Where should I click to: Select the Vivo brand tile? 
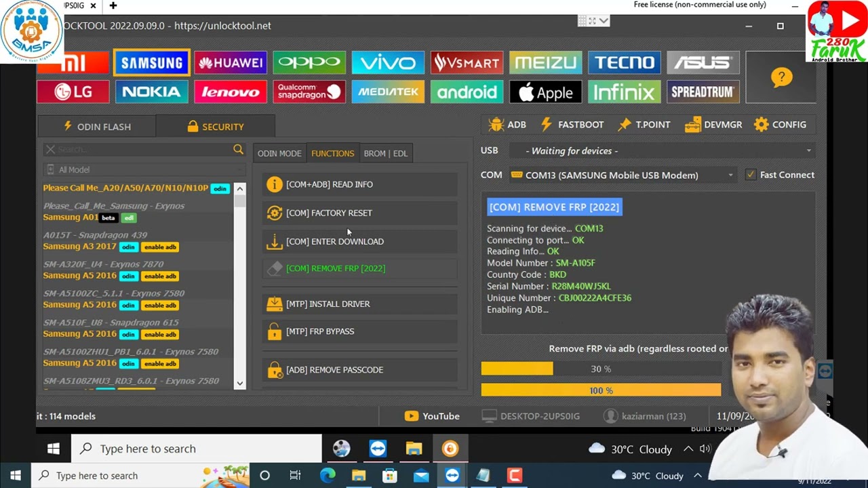coord(388,62)
